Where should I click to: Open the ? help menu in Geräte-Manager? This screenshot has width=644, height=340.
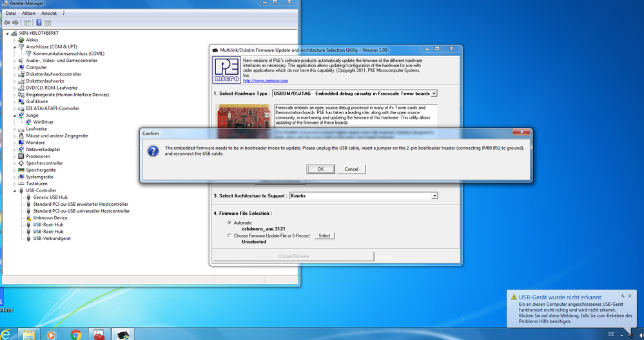coord(64,13)
